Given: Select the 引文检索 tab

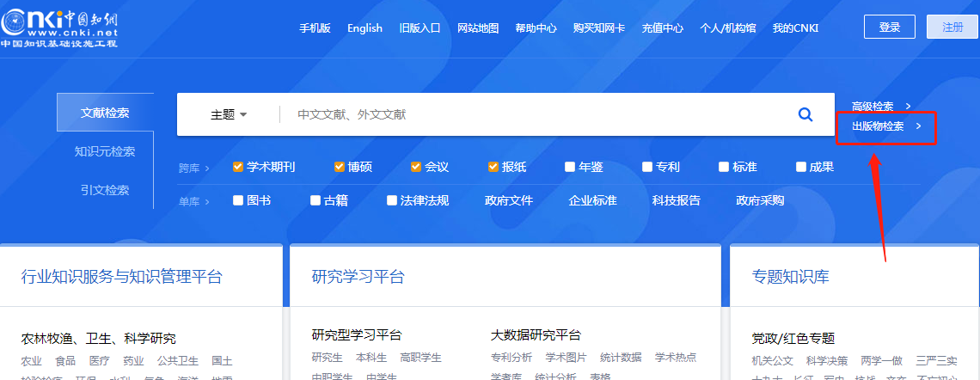Looking at the screenshot, I should pyautogui.click(x=105, y=189).
